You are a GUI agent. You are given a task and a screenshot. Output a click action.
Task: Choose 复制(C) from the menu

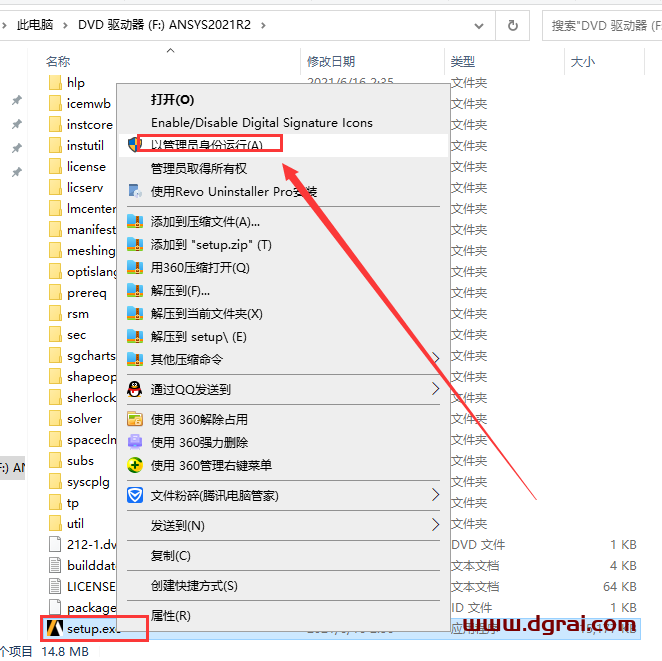click(171, 555)
